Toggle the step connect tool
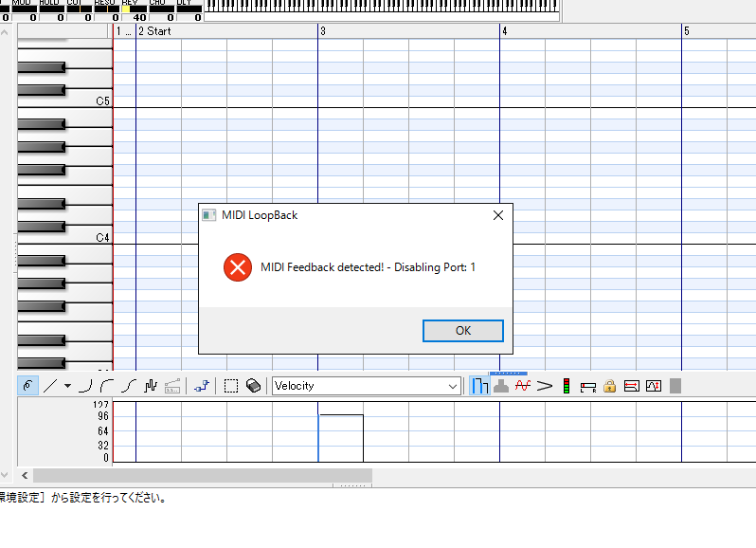The width and height of the screenshot is (756, 548). pyautogui.click(x=201, y=386)
